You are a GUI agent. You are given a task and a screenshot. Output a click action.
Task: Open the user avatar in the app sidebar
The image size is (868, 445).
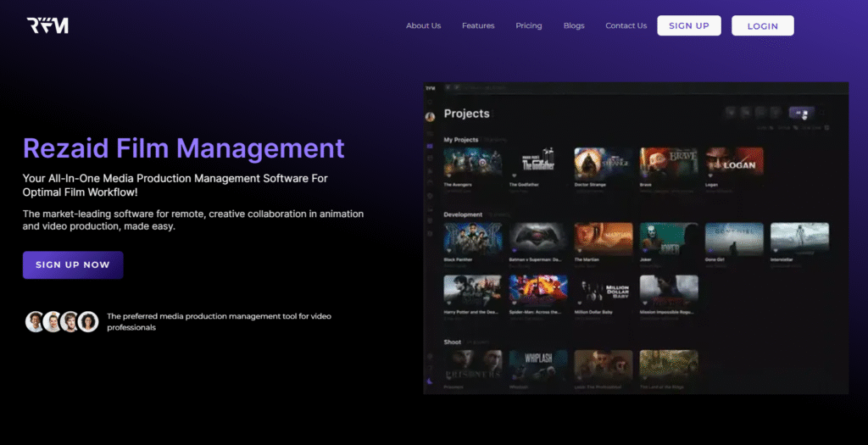[x=430, y=116]
